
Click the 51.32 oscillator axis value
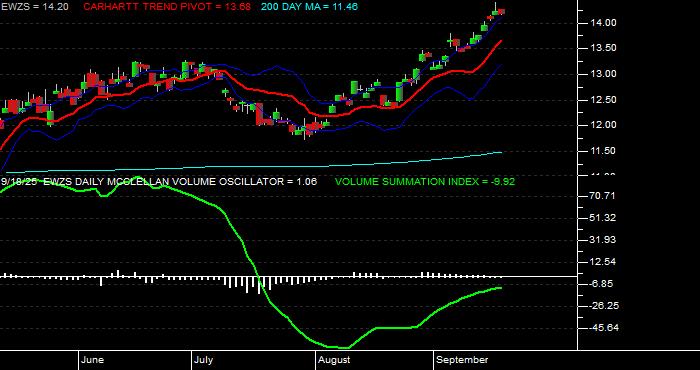pos(604,218)
